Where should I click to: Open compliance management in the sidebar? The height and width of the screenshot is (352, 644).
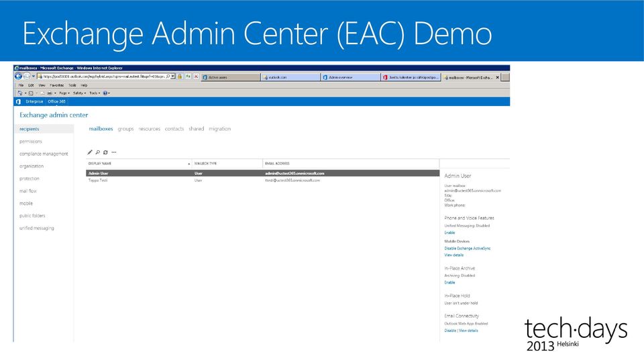[x=44, y=154]
